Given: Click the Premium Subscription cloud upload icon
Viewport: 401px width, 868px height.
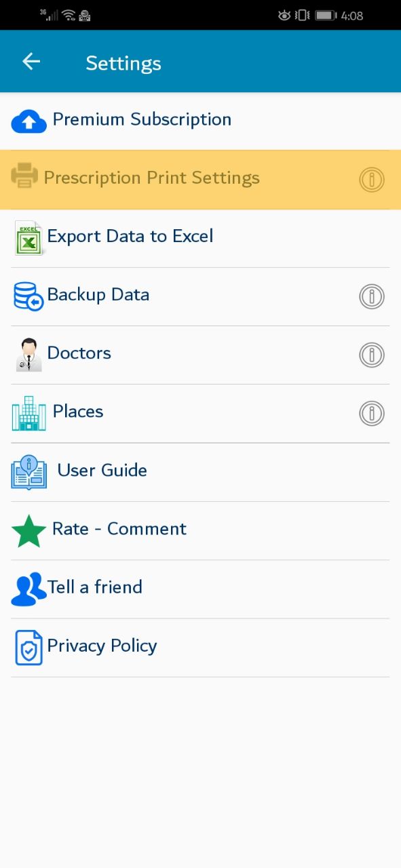Looking at the screenshot, I should tap(29, 121).
